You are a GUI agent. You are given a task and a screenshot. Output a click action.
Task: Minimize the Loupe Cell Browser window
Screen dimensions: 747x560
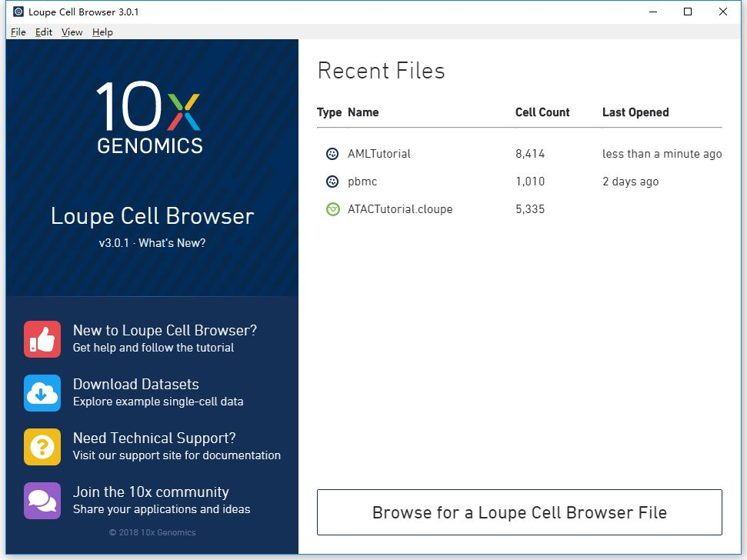click(x=653, y=12)
